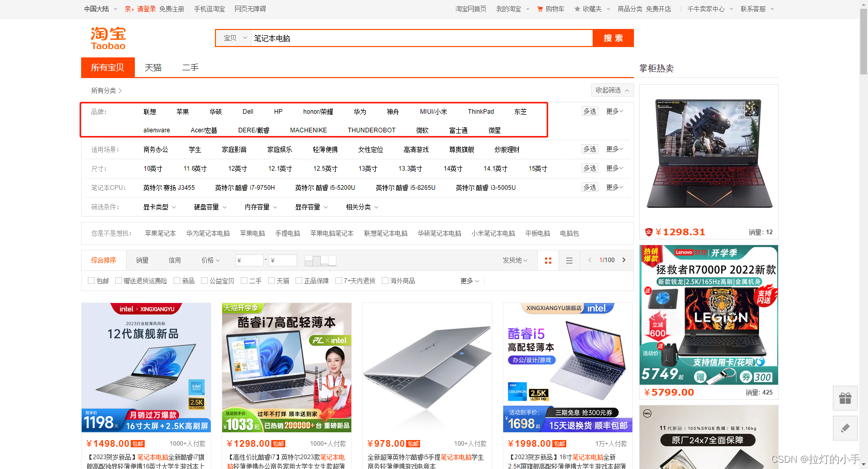Expand the 相关分类 filter dropdown
This screenshot has height=469, width=868.
pos(362,207)
